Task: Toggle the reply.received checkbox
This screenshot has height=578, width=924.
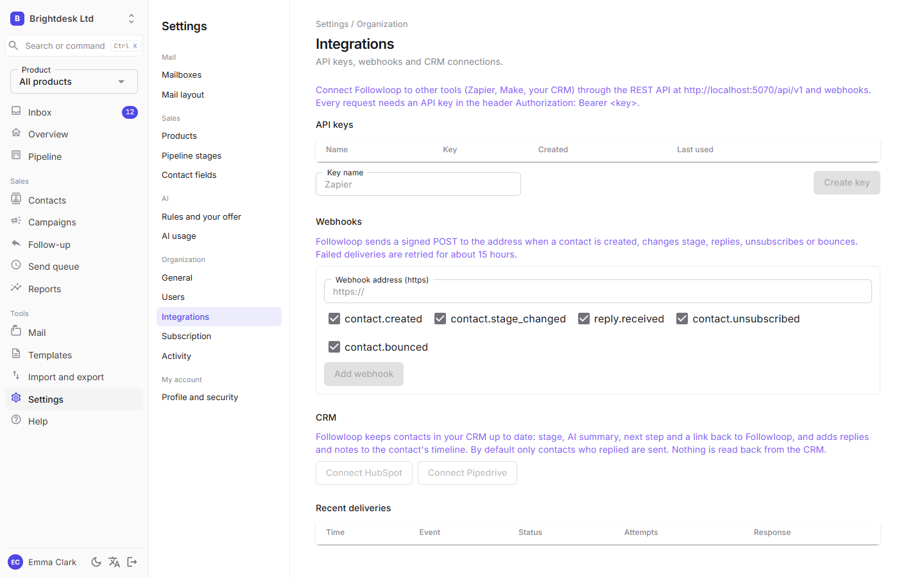Action: [584, 319]
